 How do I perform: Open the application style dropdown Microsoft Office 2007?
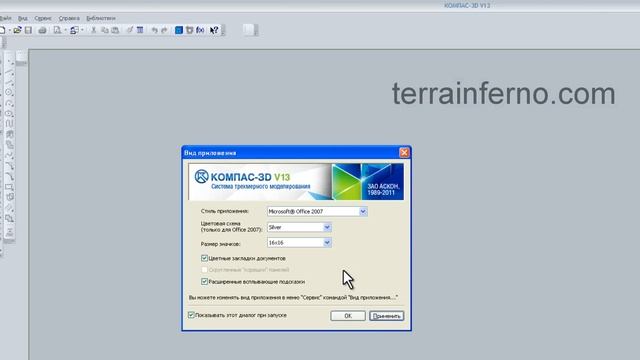click(317, 211)
